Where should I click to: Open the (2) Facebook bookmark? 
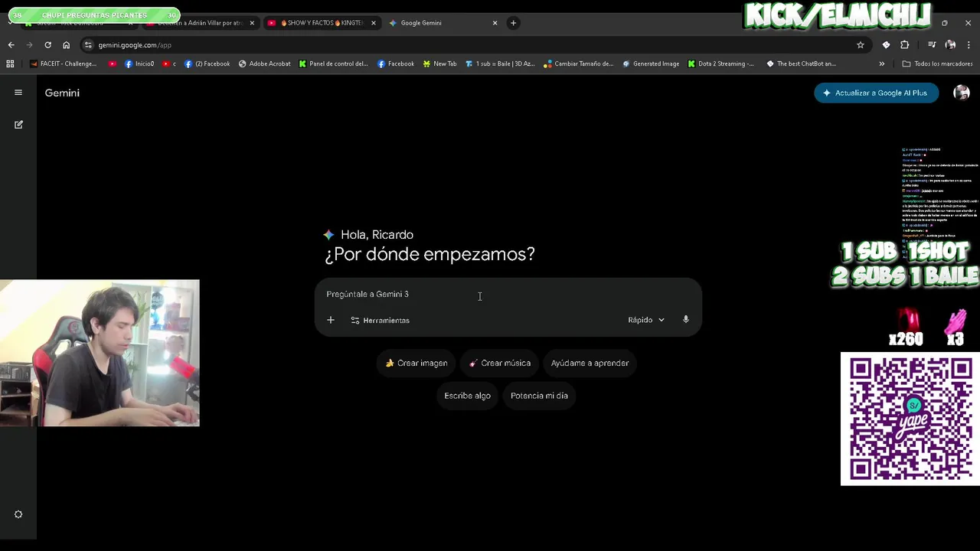pos(207,64)
